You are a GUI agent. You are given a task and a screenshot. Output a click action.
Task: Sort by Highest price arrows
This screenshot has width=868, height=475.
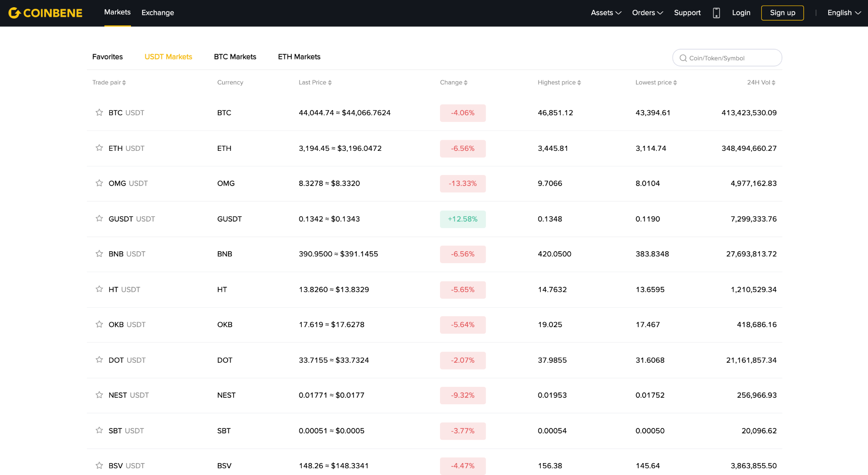click(x=579, y=83)
